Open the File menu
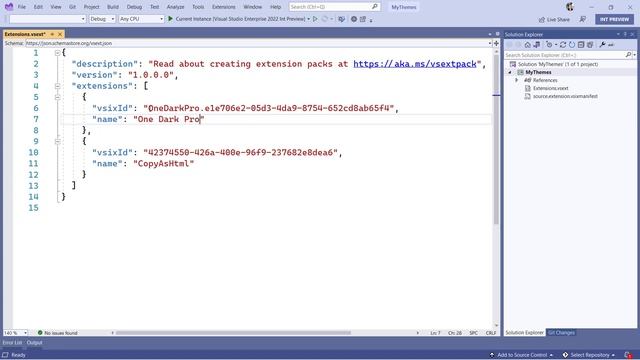This screenshot has width=640, height=360. 22,7
